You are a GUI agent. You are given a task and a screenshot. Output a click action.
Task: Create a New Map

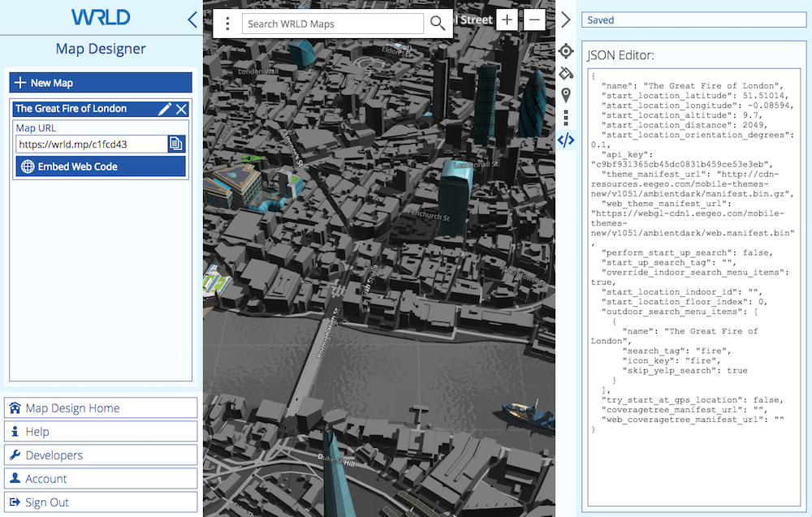(x=101, y=83)
